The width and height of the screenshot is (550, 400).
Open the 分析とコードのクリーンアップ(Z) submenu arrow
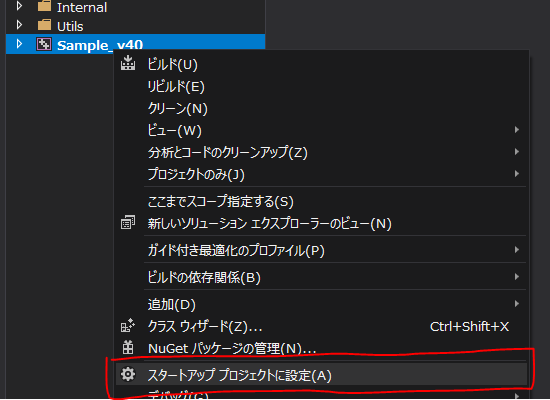(x=517, y=152)
